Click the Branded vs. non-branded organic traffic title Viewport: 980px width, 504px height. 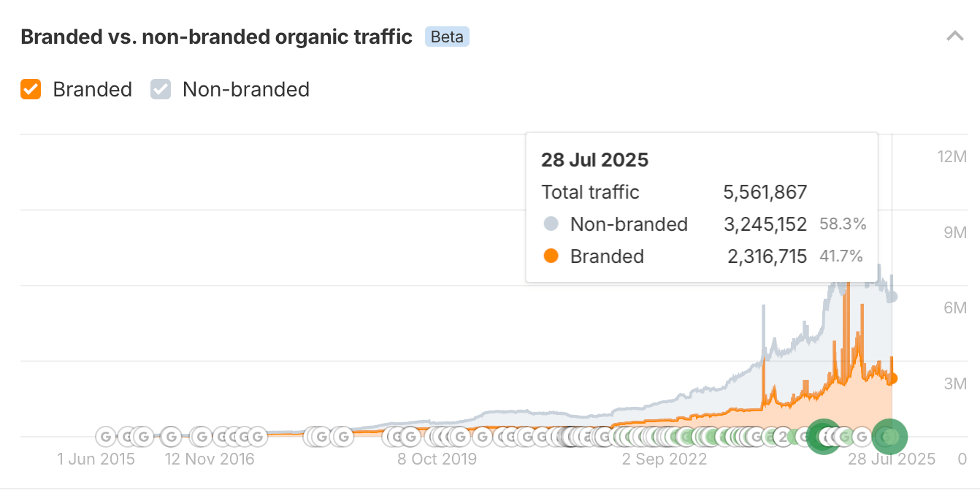pos(215,37)
